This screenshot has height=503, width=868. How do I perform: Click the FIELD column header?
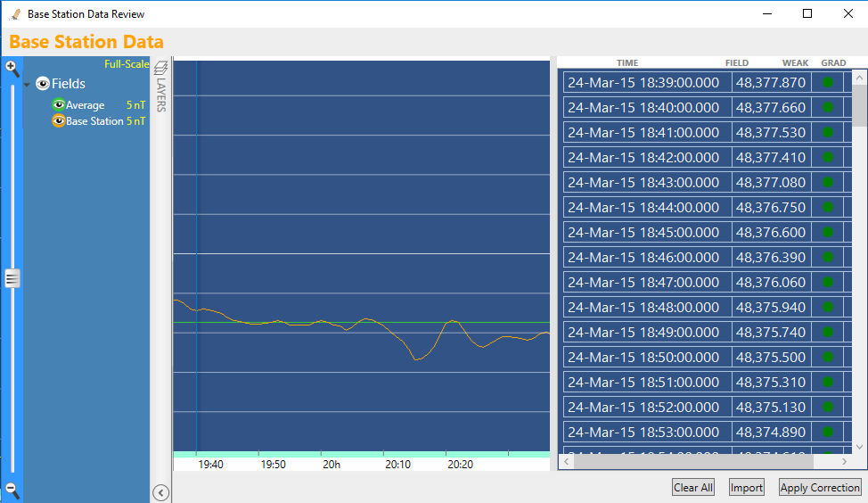(x=737, y=63)
